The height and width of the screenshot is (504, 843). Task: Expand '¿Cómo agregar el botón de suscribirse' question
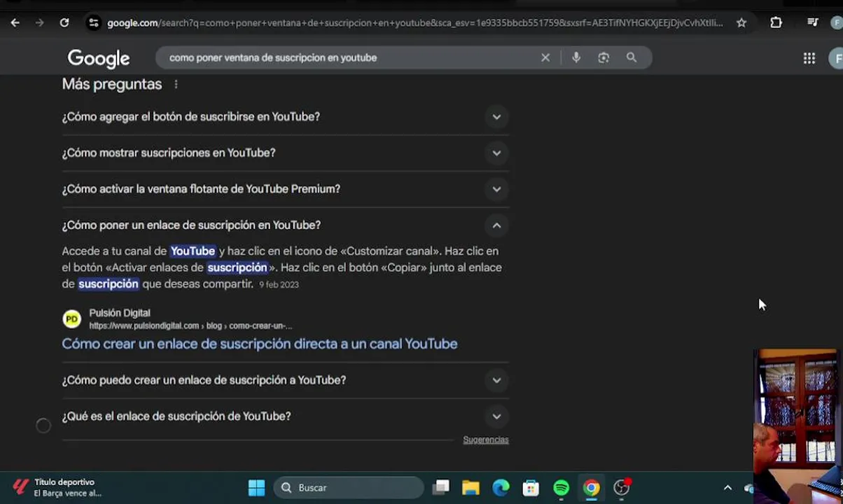click(x=286, y=117)
